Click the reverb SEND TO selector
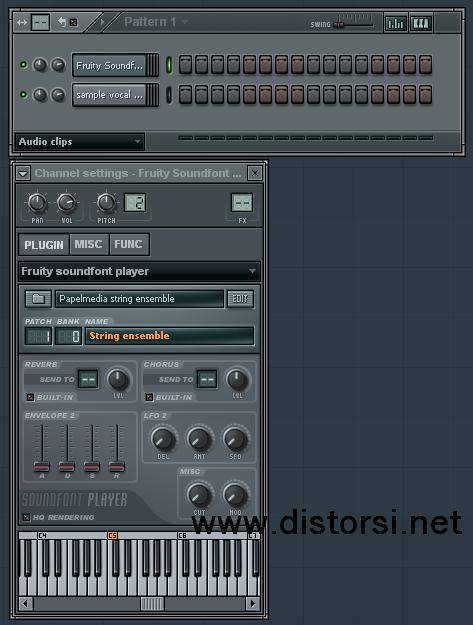473x625 pixels. click(x=88, y=379)
